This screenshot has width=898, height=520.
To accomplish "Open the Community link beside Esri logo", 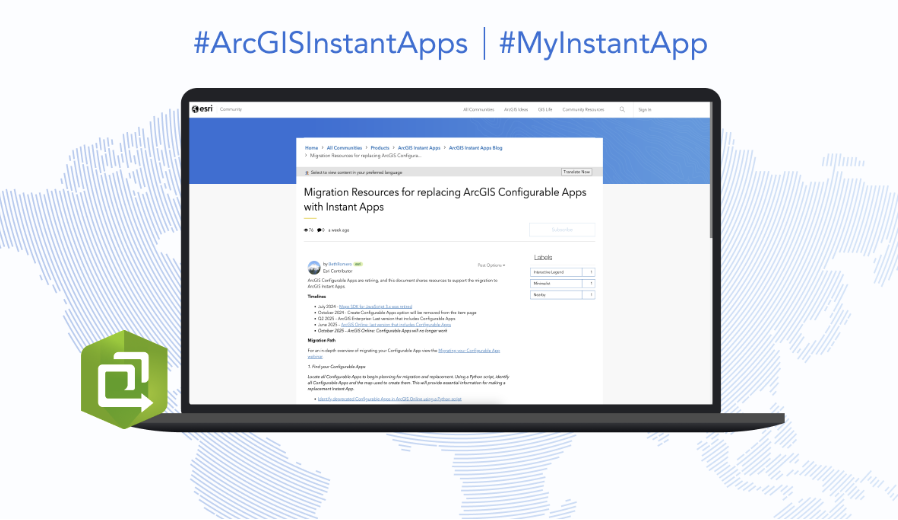I will tap(231, 109).
